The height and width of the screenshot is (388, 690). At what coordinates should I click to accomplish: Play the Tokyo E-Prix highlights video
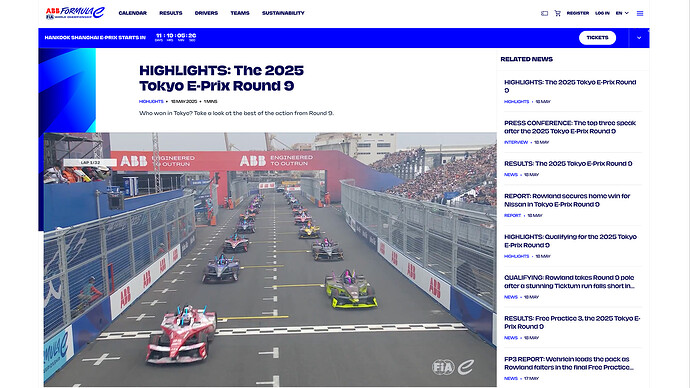[270, 260]
